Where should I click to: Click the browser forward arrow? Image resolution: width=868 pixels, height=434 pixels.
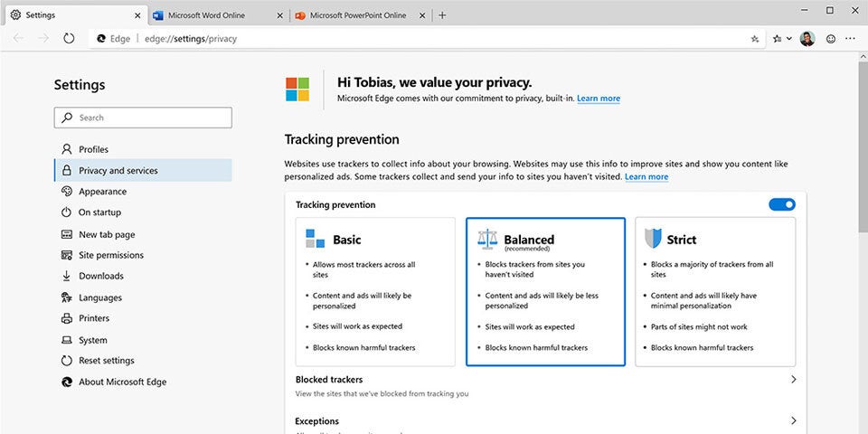click(43, 38)
